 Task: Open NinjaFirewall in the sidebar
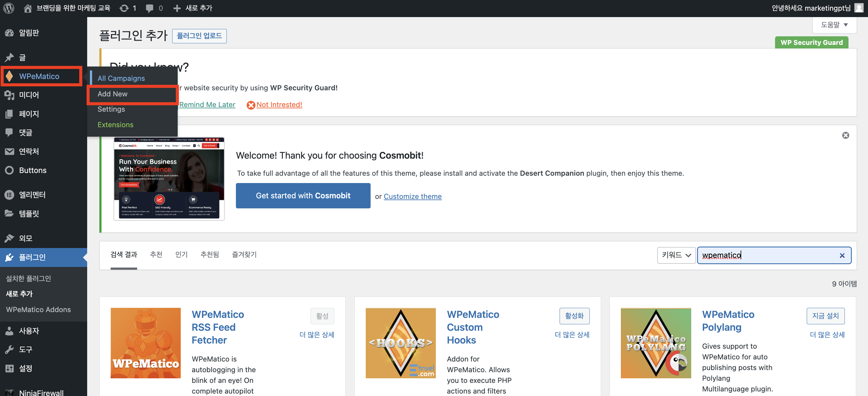pyautogui.click(x=41, y=392)
